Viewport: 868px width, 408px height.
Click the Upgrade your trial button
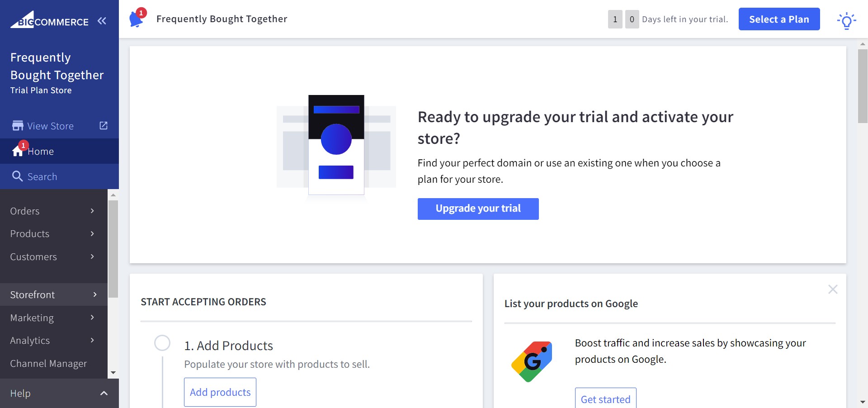pos(478,209)
